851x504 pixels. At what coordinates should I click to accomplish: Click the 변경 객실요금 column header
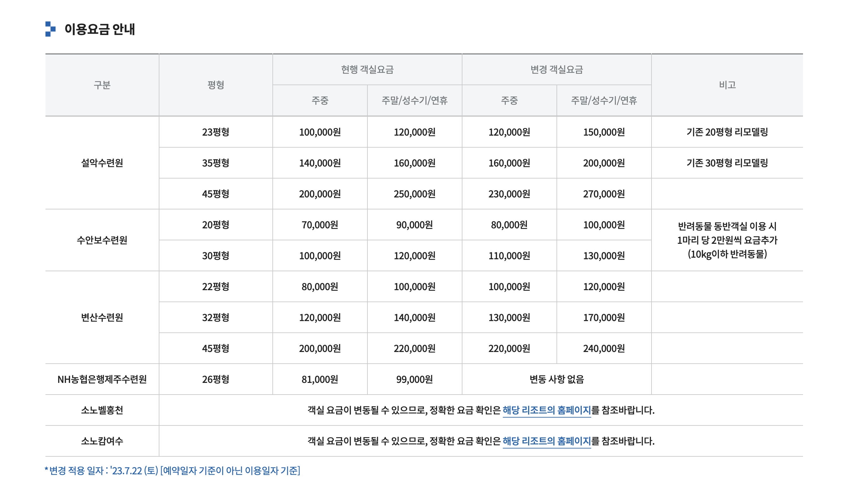tap(557, 70)
